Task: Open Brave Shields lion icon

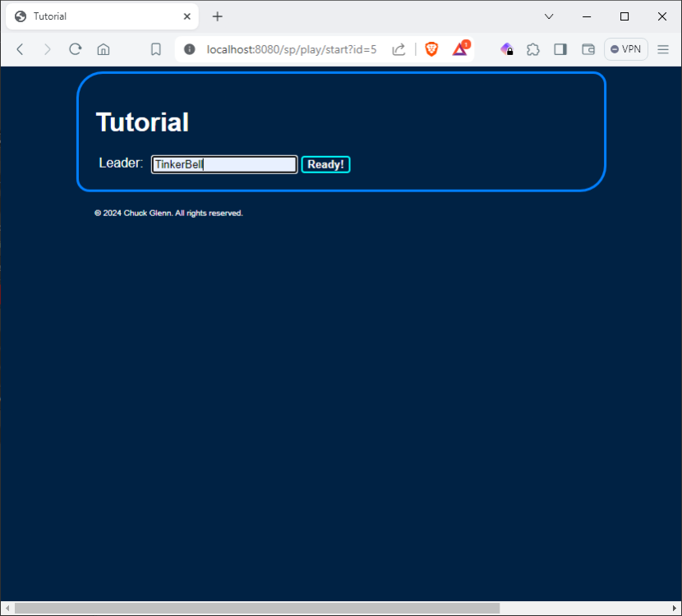Action: [431, 49]
